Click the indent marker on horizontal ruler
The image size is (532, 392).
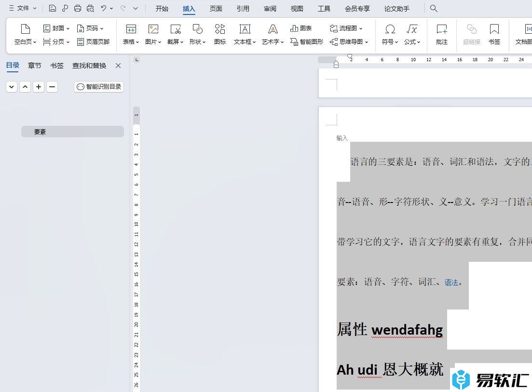click(x=336, y=64)
